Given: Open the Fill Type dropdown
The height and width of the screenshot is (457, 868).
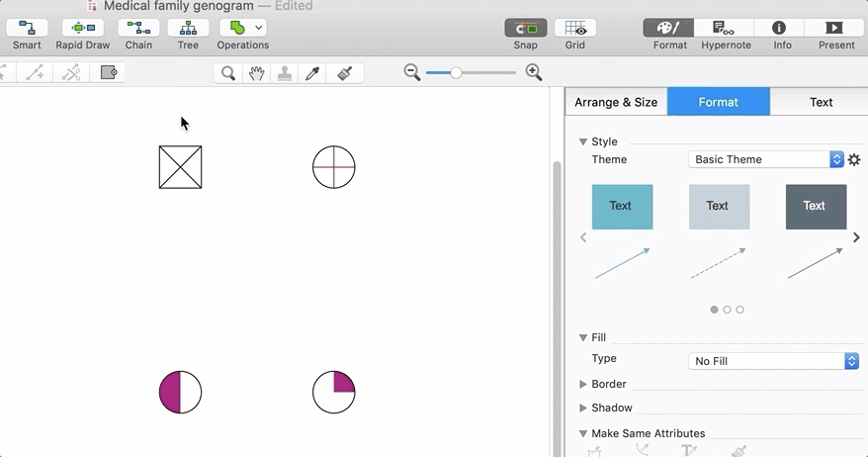Looking at the screenshot, I should [773, 361].
